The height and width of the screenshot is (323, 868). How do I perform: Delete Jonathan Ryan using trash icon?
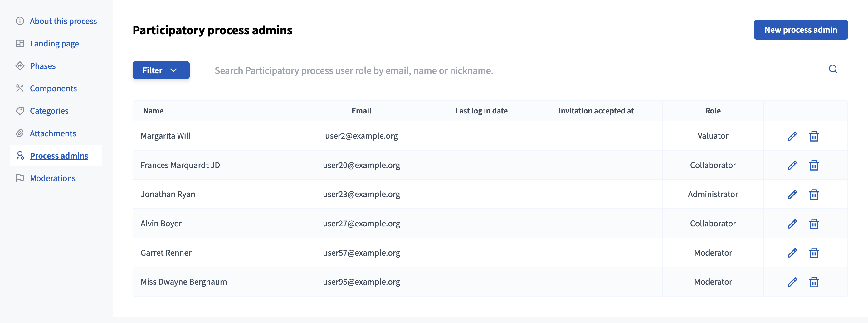[x=813, y=194]
